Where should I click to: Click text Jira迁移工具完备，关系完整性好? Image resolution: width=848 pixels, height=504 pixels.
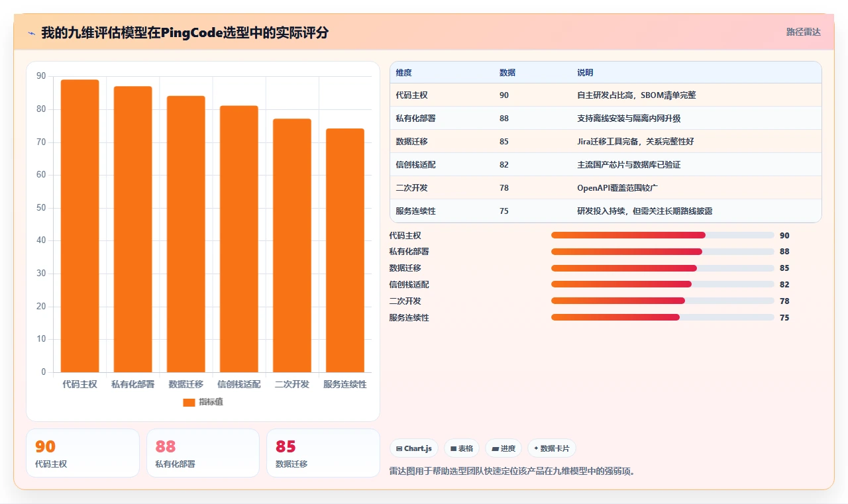pyautogui.click(x=635, y=142)
